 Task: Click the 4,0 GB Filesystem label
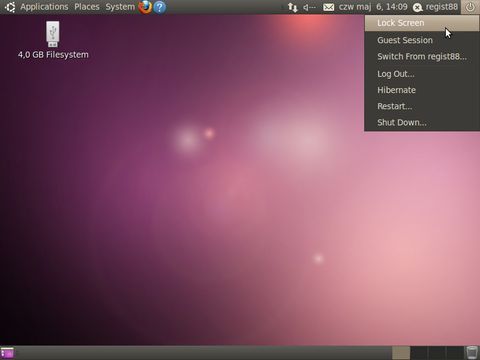(x=53, y=55)
